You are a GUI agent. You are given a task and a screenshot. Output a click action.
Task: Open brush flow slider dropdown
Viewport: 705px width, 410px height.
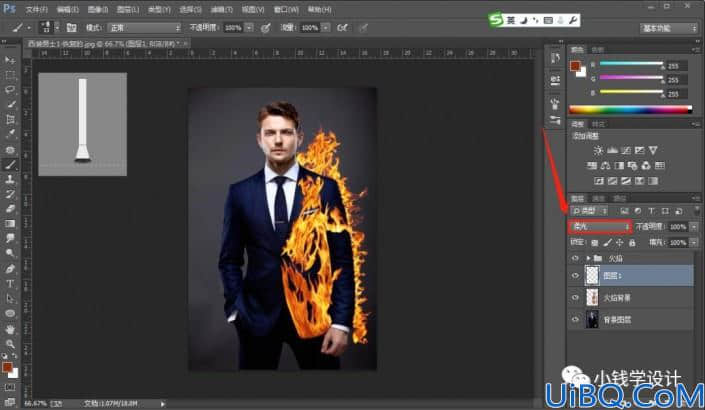326,28
